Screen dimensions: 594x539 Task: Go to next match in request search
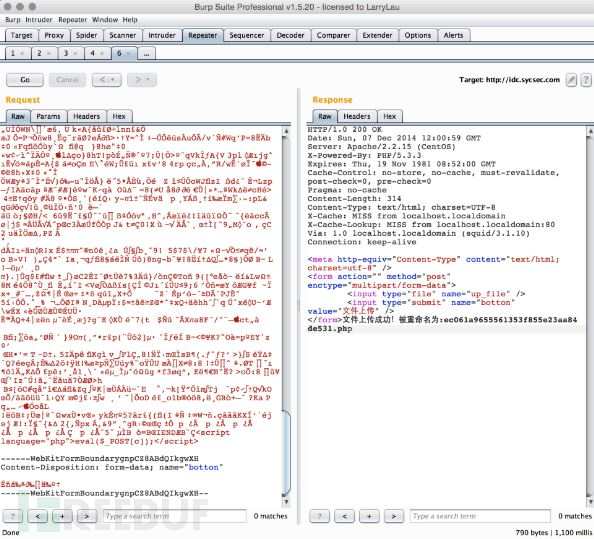click(x=87, y=516)
